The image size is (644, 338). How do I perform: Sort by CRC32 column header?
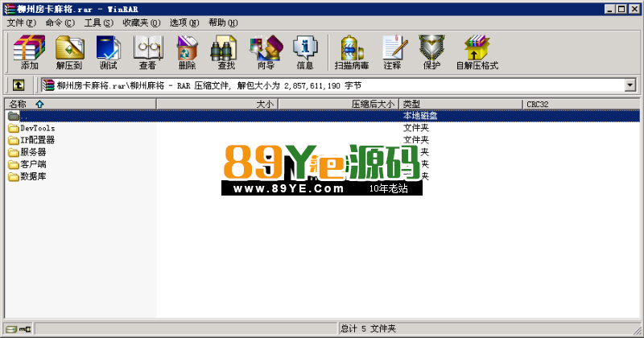tap(580, 104)
